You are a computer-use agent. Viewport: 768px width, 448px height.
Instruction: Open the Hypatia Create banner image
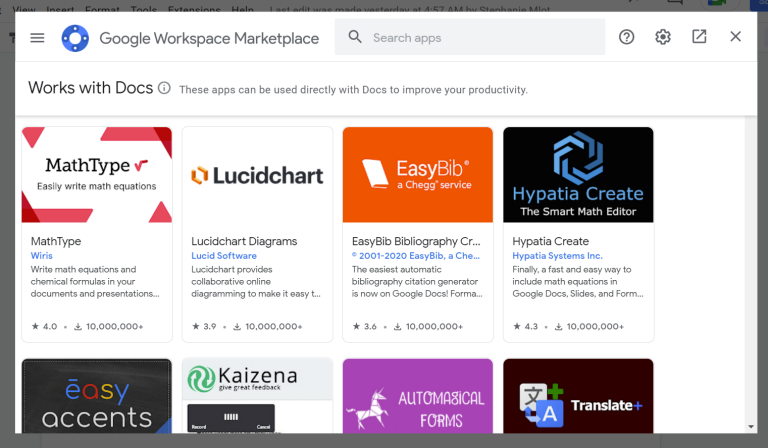tap(578, 175)
